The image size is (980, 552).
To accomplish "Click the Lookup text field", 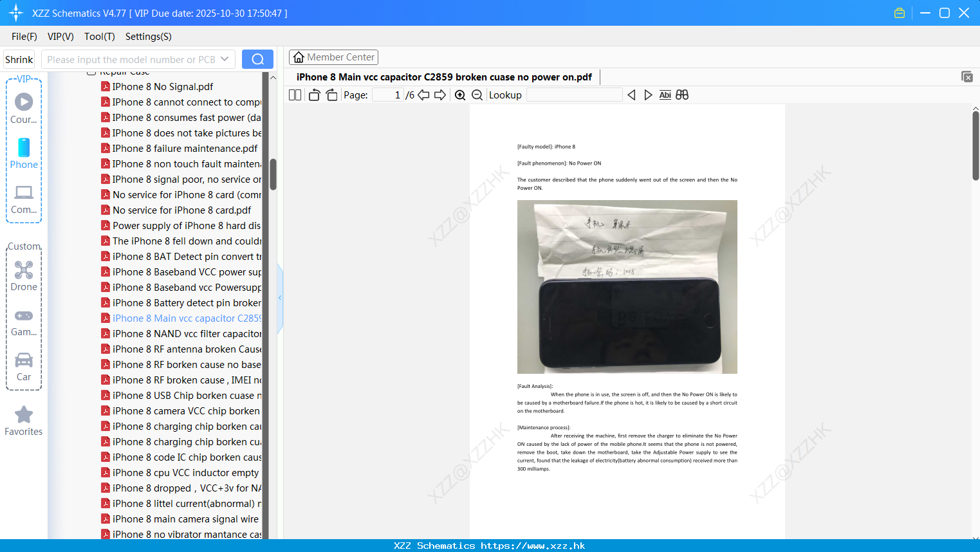I will coord(574,95).
